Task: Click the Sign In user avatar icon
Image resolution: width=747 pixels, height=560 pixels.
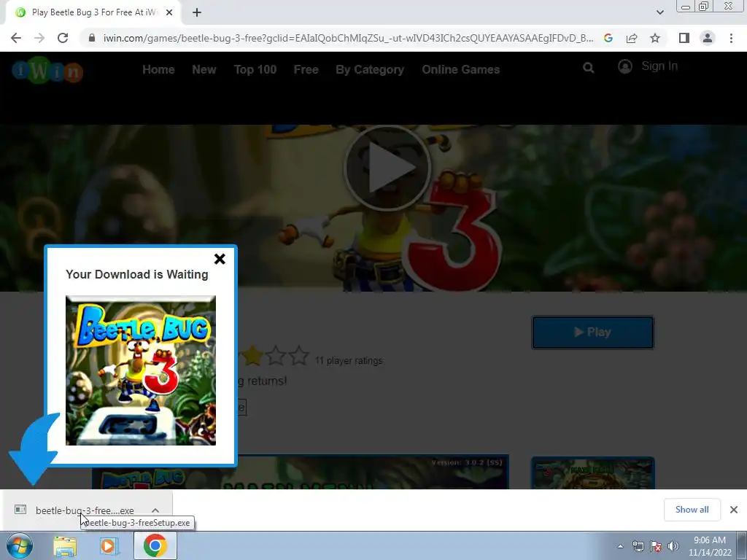Action: pos(625,66)
